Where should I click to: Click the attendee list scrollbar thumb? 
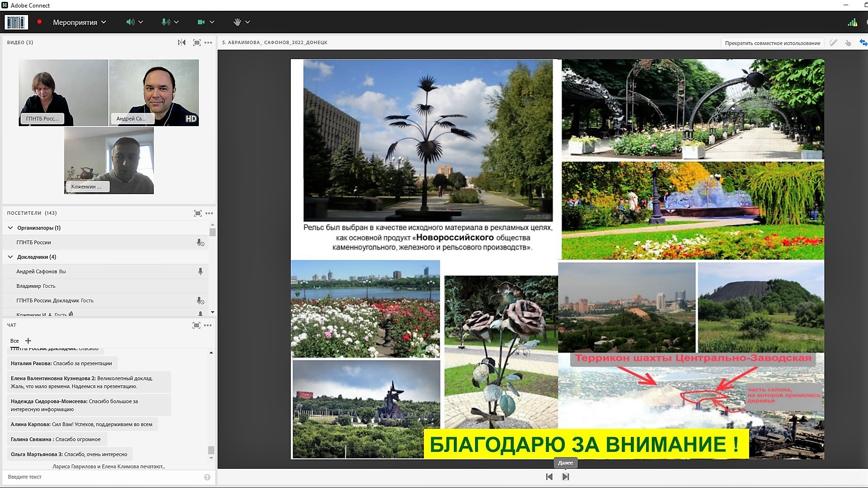pos(212,232)
